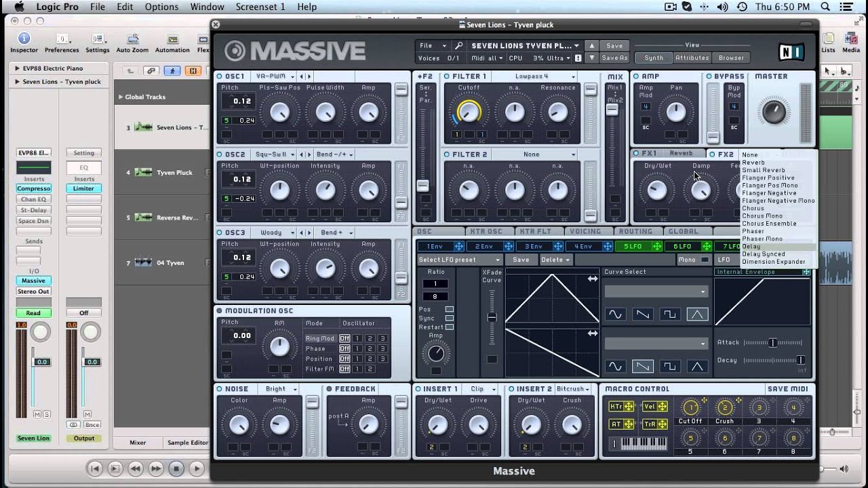Click the Master volume knob
868x488 pixels.
(773, 111)
